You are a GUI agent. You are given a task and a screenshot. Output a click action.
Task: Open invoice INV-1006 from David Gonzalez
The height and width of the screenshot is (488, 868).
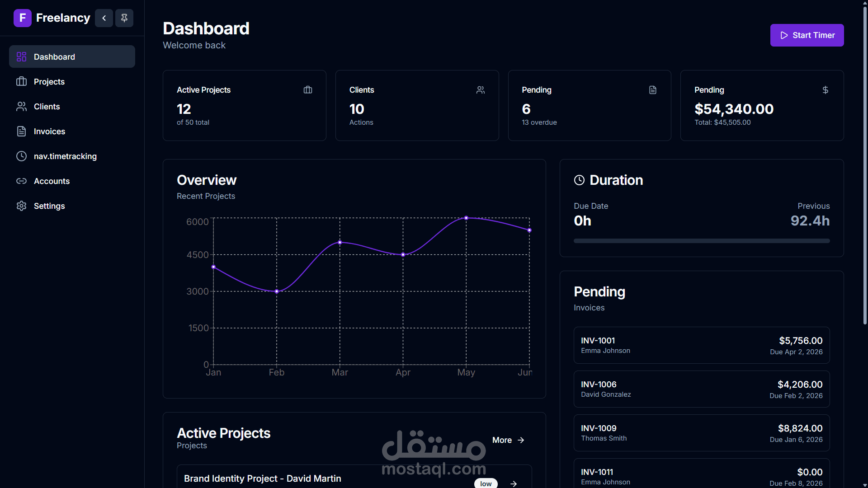tap(701, 389)
